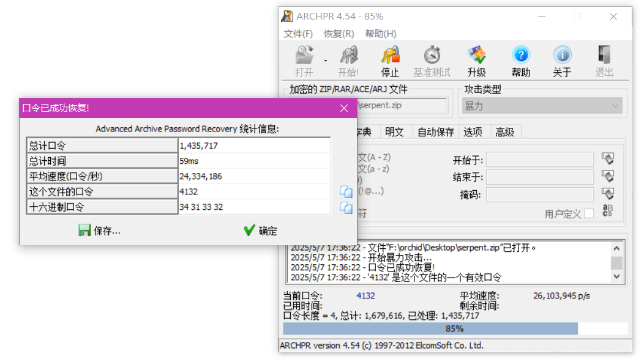Open the 文件(F) menu
The height and width of the screenshot is (359, 644).
[x=298, y=34]
